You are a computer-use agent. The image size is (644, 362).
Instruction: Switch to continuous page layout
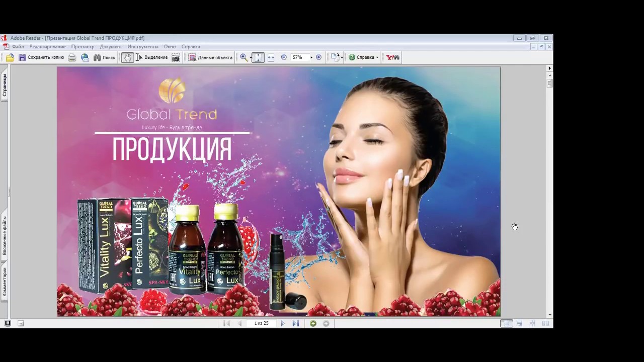[x=519, y=323]
